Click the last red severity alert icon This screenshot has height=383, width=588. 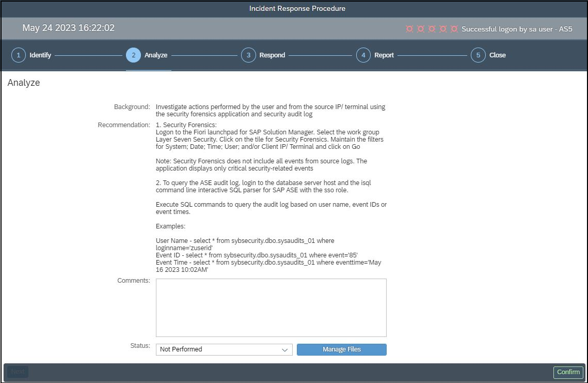pyautogui.click(x=454, y=29)
